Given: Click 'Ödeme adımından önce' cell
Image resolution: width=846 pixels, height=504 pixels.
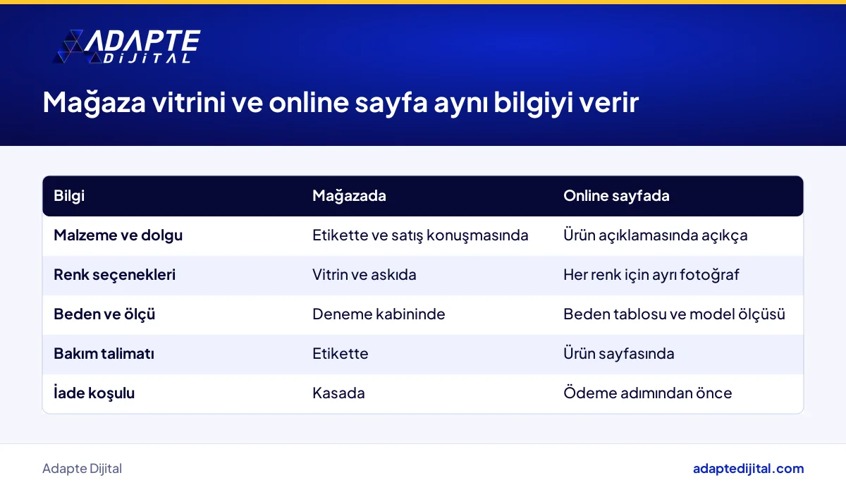Looking at the screenshot, I should tap(647, 393).
